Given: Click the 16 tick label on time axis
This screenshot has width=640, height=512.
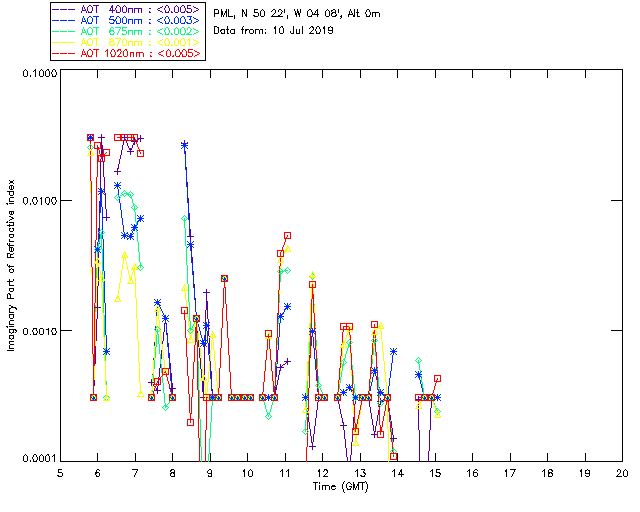Looking at the screenshot, I should pyautogui.click(x=472, y=472).
